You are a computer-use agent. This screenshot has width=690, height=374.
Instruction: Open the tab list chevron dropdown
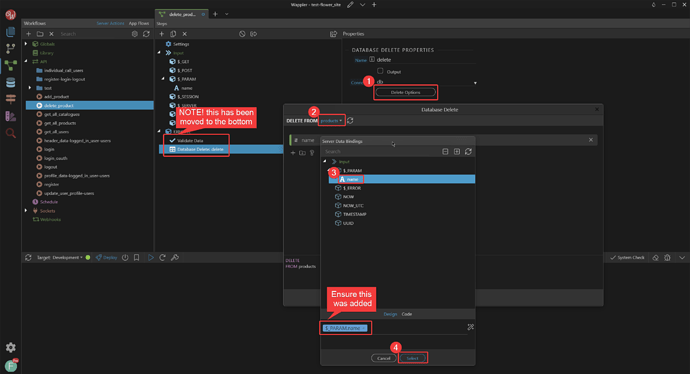(x=227, y=14)
